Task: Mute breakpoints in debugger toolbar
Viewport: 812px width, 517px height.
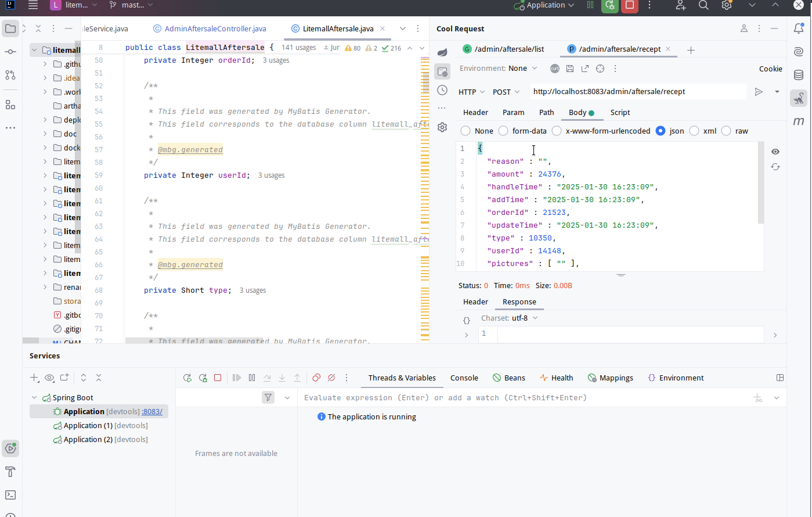Action: pos(331,378)
